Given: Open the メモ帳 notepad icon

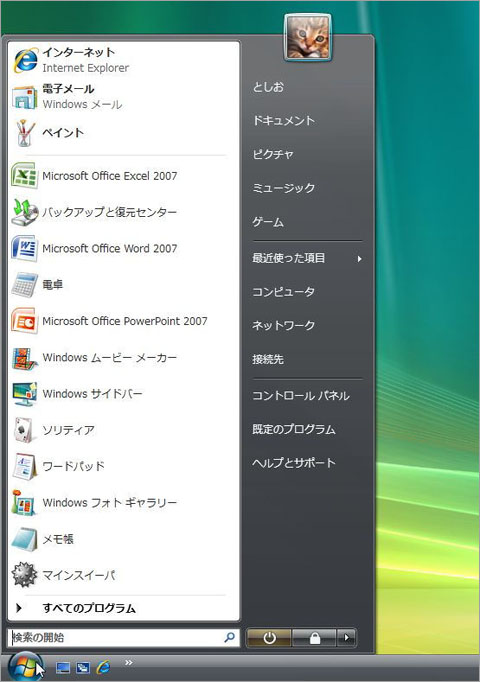Looking at the screenshot, I should pyautogui.click(x=24, y=539).
